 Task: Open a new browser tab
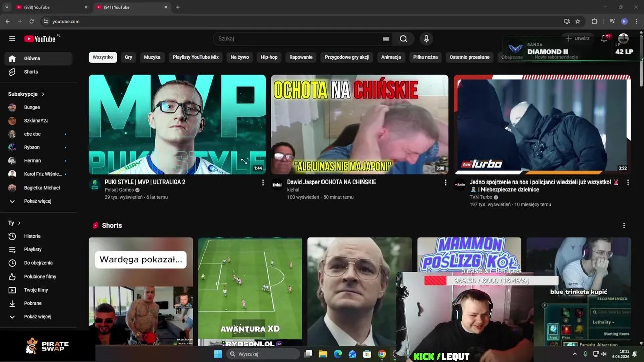[178, 7]
